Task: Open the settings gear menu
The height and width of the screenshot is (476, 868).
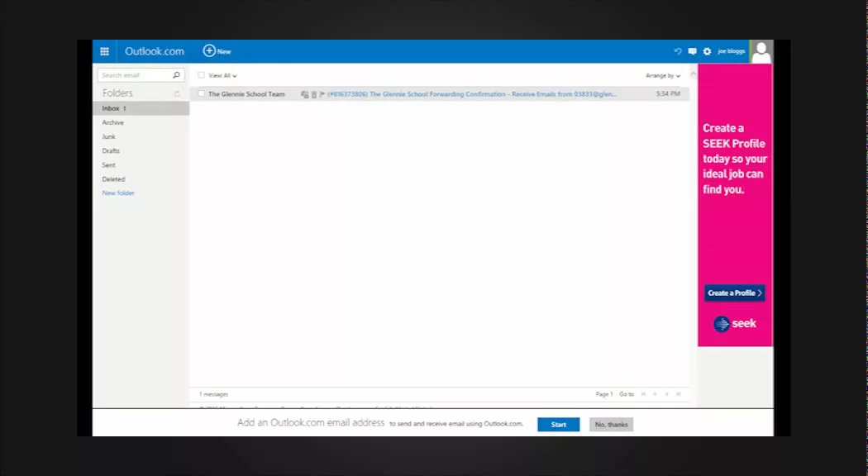Action: click(707, 51)
